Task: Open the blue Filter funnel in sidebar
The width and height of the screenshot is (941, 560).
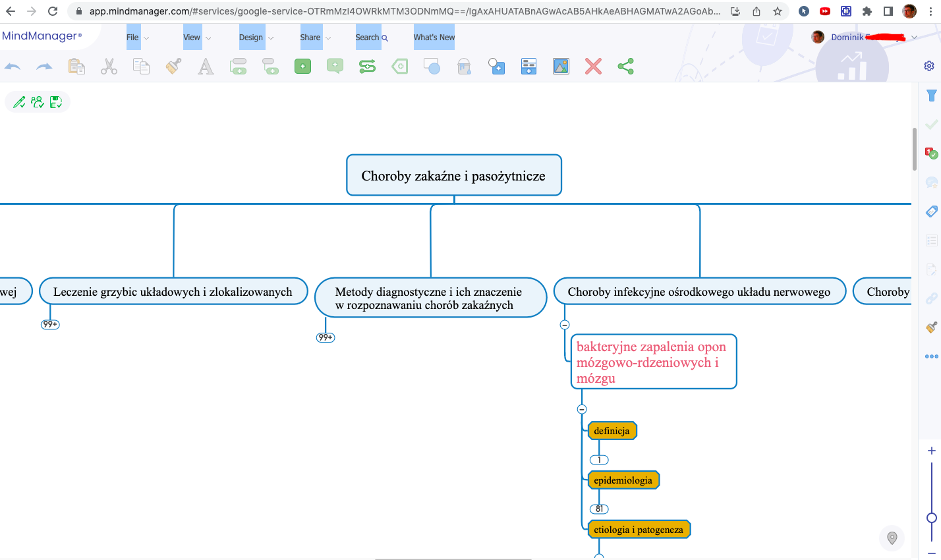Action: [x=931, y=96]
